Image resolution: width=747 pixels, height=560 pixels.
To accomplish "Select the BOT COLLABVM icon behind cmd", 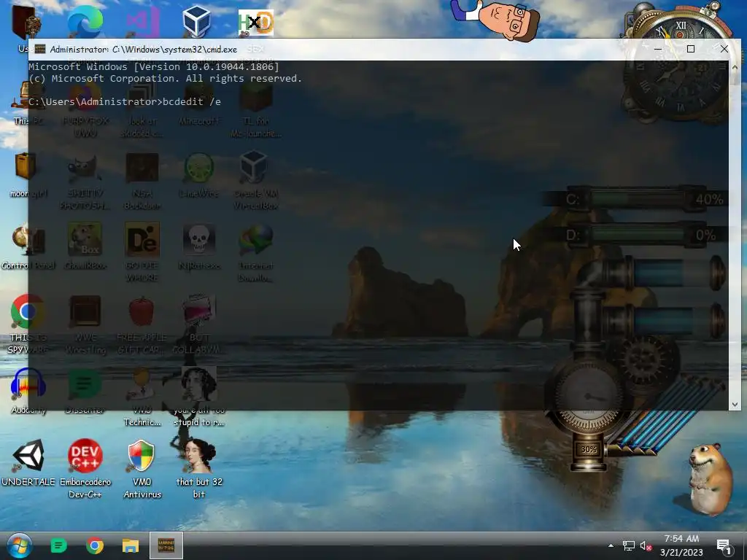I will (x=197, y=324).
